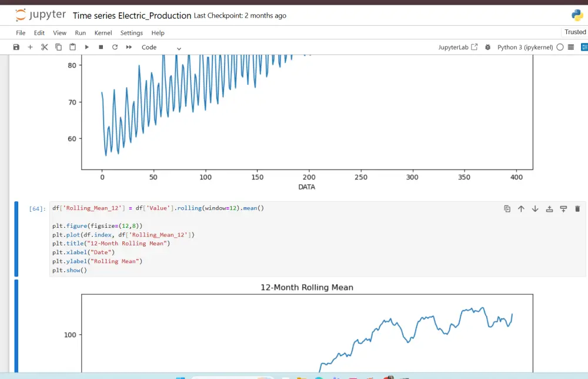Viewport: 588px width, 379px height.
Task: Click the plt.ylabel("Rolling Mean") code line
Action: (97, 261)
